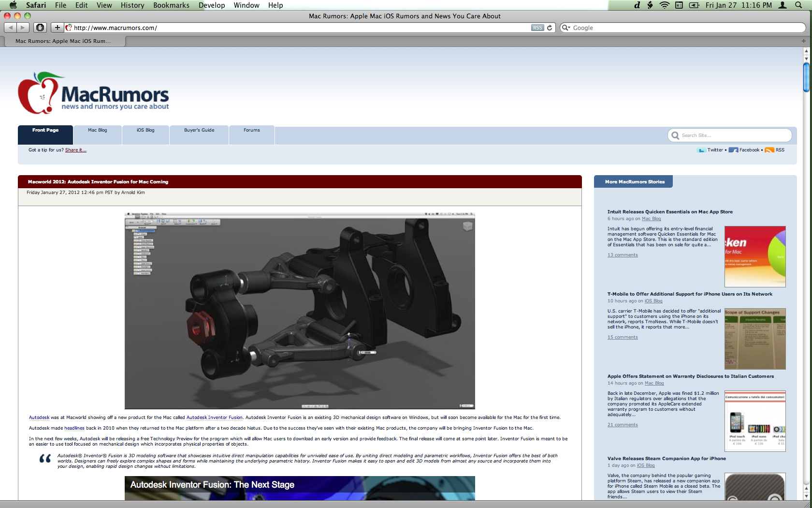The height and width of the screenshot is (508, 812).
Task: Click the Twitter bird icon
Action: tap(701, 150)
